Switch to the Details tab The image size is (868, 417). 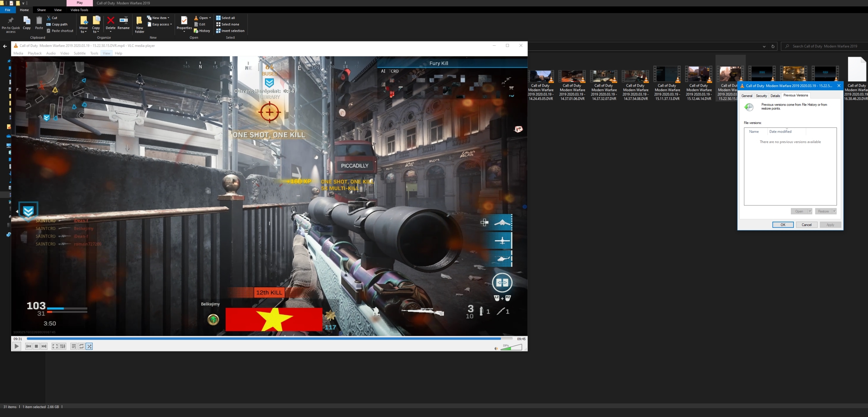775,96
